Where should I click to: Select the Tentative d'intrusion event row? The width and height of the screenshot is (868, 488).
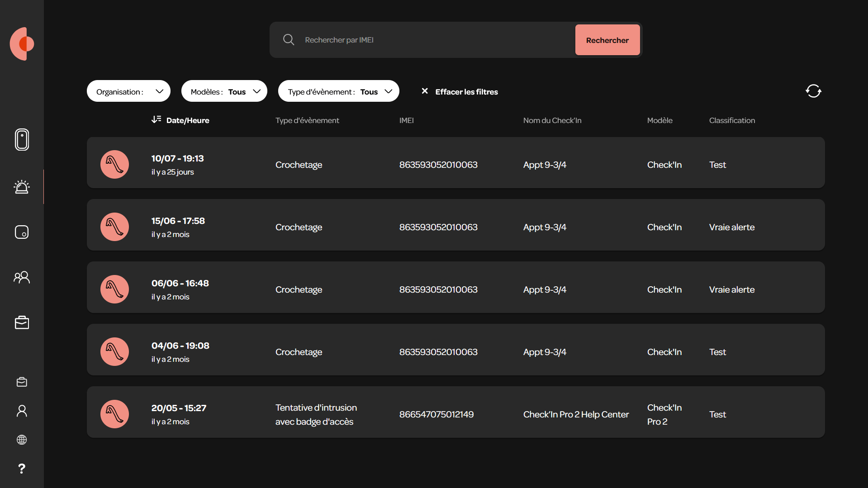[x=456, y=412]
